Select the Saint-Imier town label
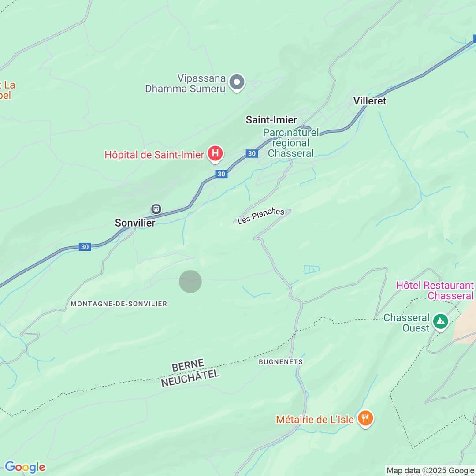Image resolution: width=476 pixels, height=476 pixels. click(271, 119)
